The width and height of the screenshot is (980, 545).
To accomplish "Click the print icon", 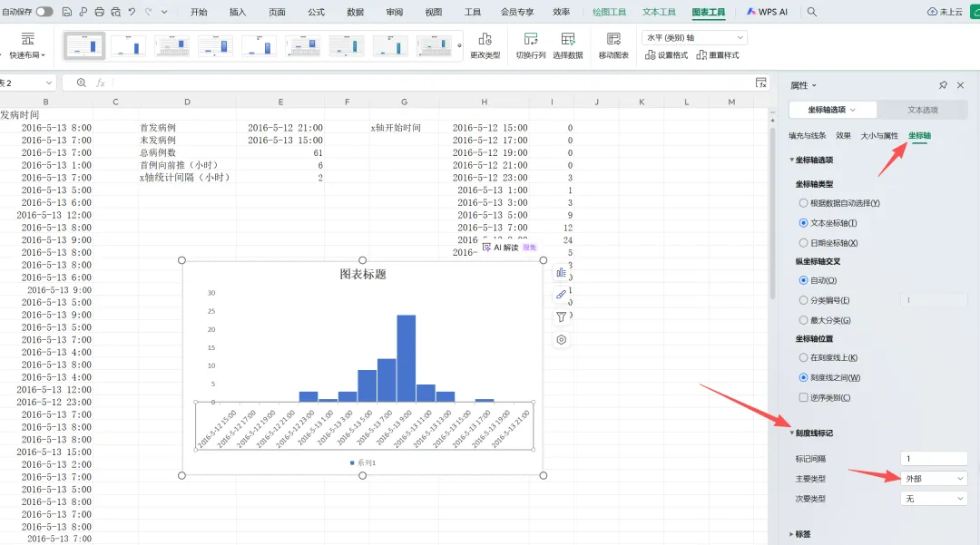I will [100, 12].
